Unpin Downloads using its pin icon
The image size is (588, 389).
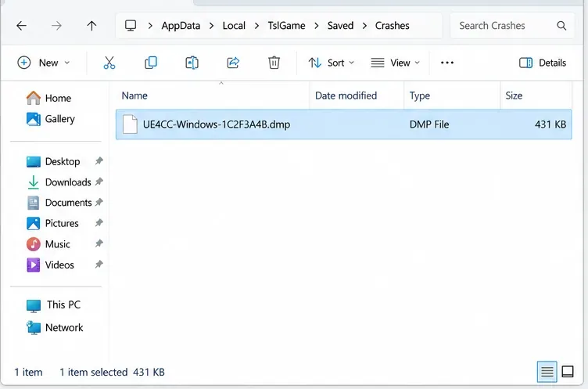point(99,182)
